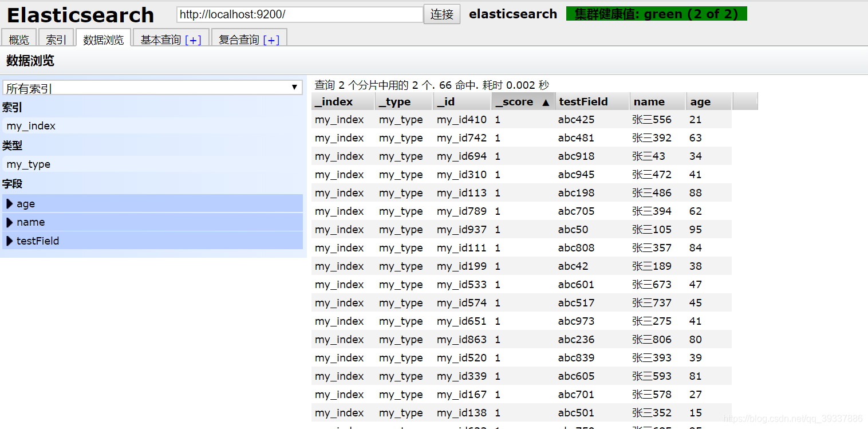The image size is (868, 429).
Task: Open the row with id my_id520
Action: (521, 358)
